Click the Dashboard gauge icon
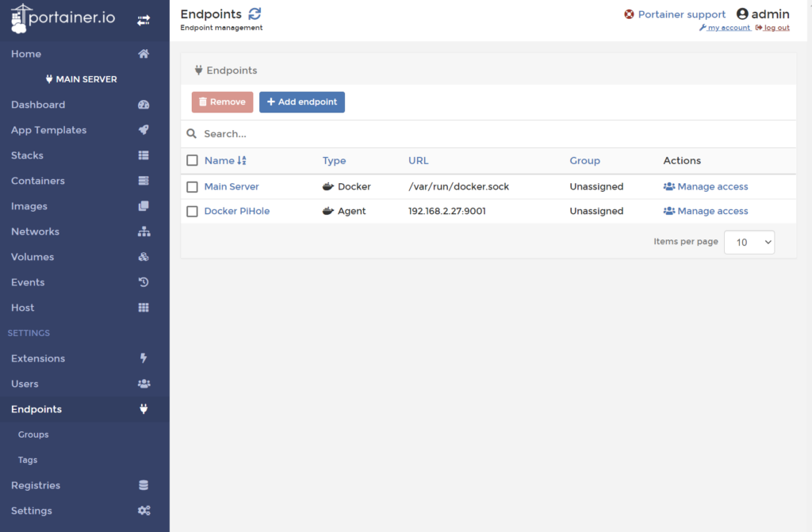The height and width of the screenshot is (532, 812). pyautogui.click(x=144, y=105)
